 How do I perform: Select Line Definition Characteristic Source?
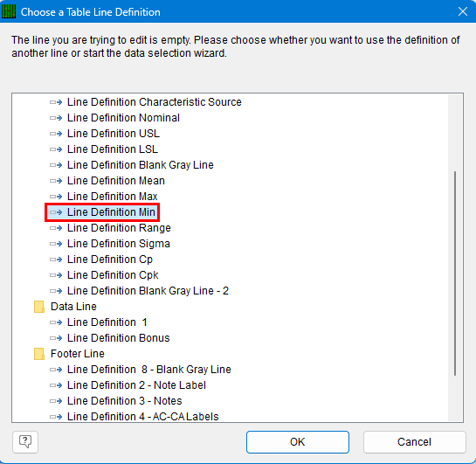(155, 102)
